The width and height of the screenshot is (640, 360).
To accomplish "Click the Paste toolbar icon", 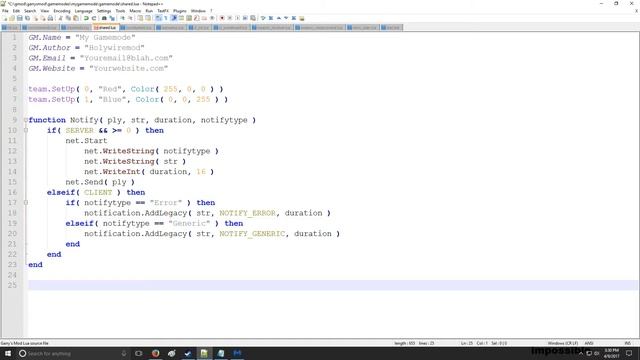I will 76,18.
